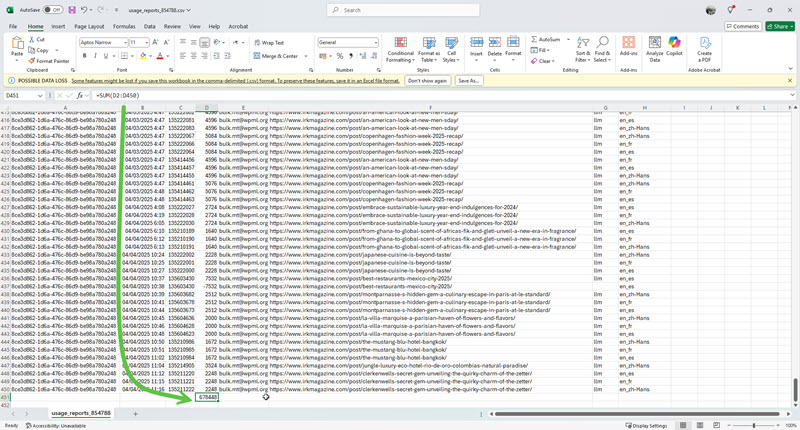Toggle Underline formatting
The width and height of the screenshot is (800, 430).
[x=106, y=56]
